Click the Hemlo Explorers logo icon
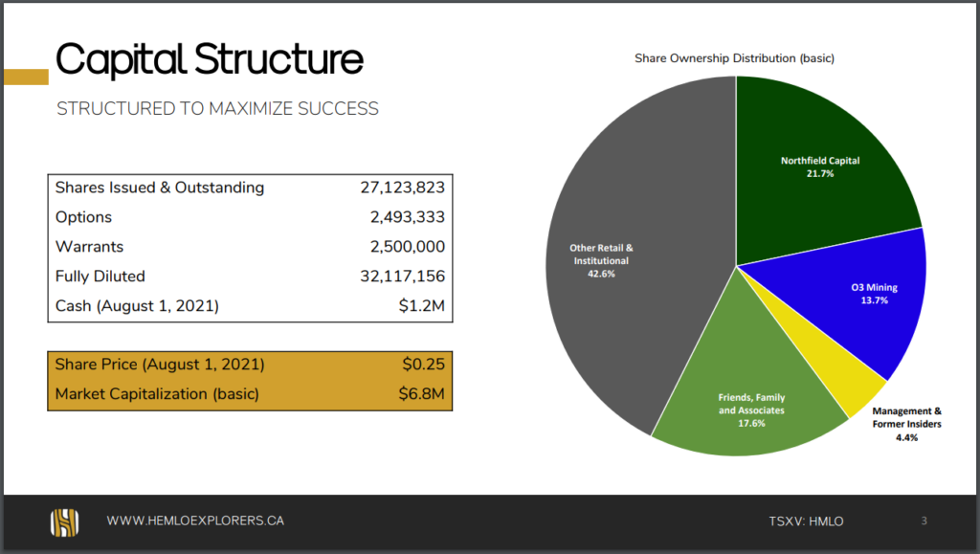The width and height of the screenshot is (980, 554). [65, 522]
